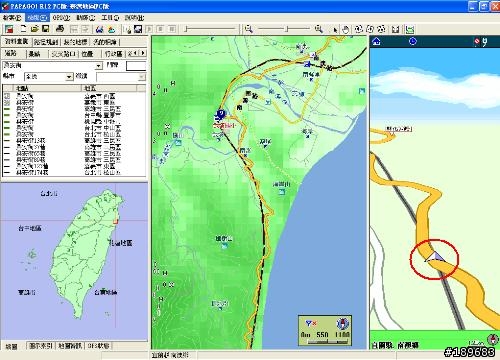Switch to the GPS status bottom tab

[98, 346]
